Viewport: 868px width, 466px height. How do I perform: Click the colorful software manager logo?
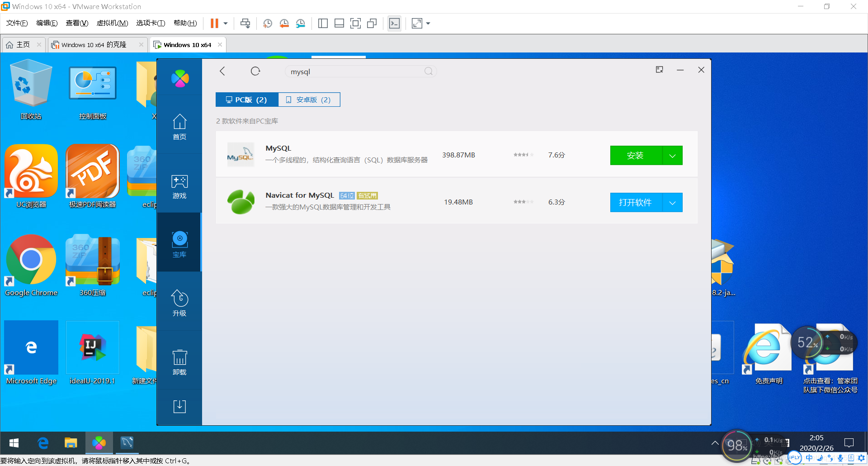pos(180,78)
